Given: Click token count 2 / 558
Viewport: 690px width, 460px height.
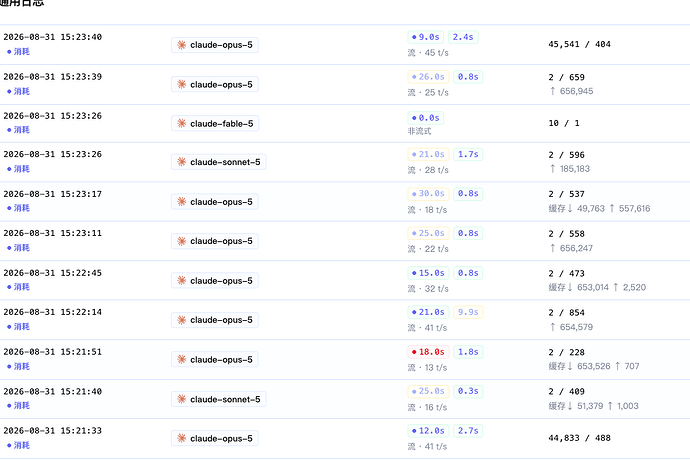Looking at the screenshot, I should pos(567,234).
